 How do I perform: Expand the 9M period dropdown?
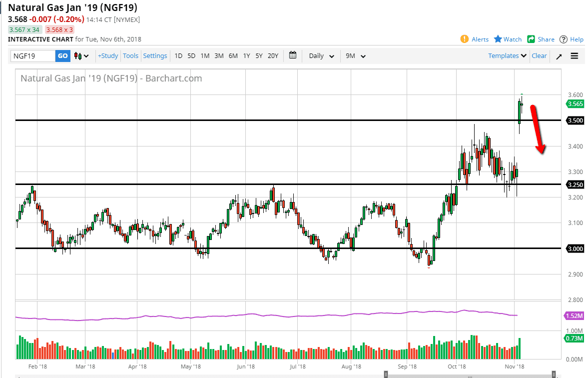pos(356,56)
